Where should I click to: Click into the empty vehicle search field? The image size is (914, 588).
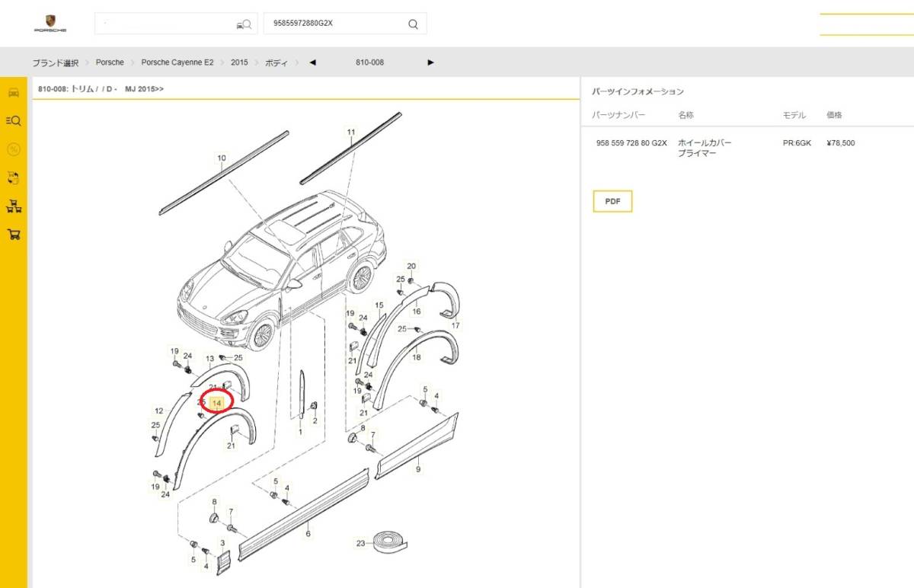point(164,24)
